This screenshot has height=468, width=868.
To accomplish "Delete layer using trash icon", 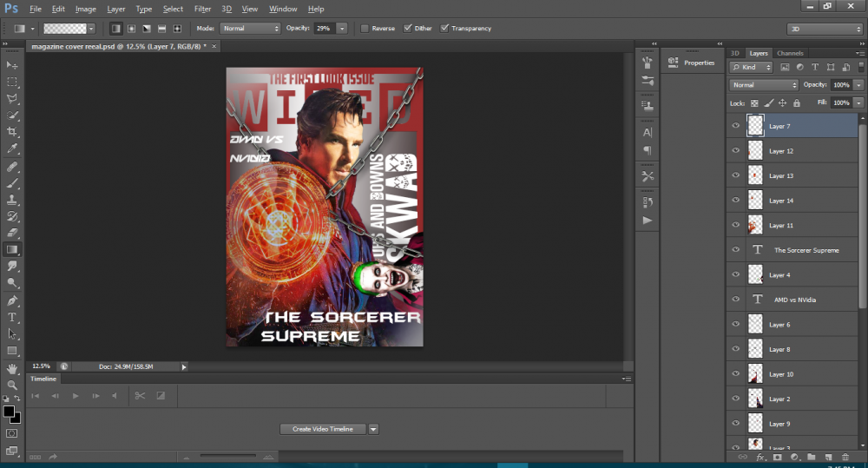I will point(845,457).
